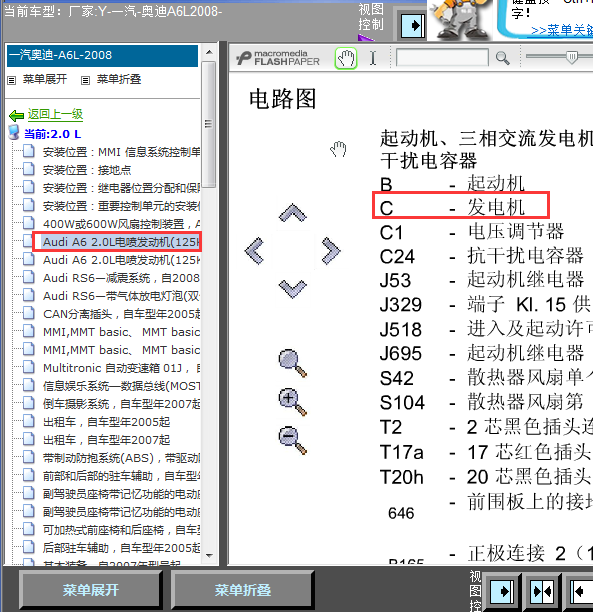Click bottom view control split-arrows icon

point(542,592)
